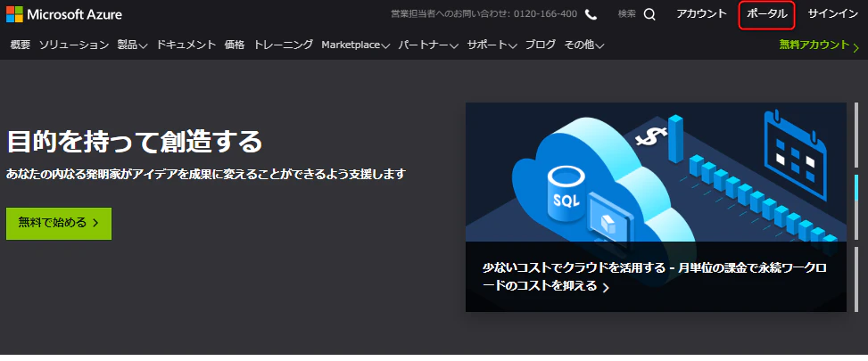Screen dimensions: 868x361
Task: Expand the 製品 dropdown menu
Action: coord(132,45)
